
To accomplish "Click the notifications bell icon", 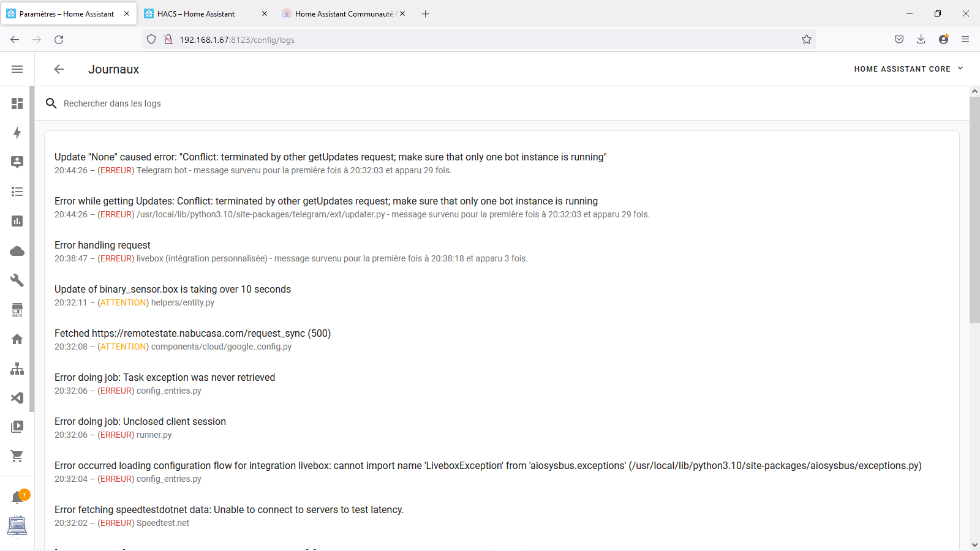I will click(x=17, y=497).
